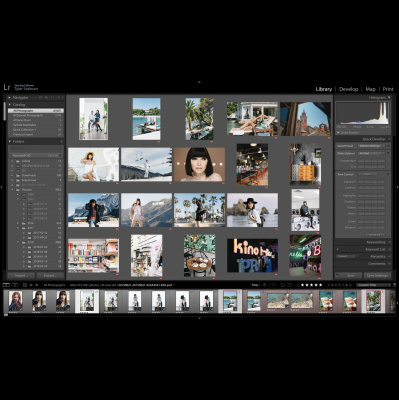Toggle the filmstrip with bottom arrow

tap(199, 318)
